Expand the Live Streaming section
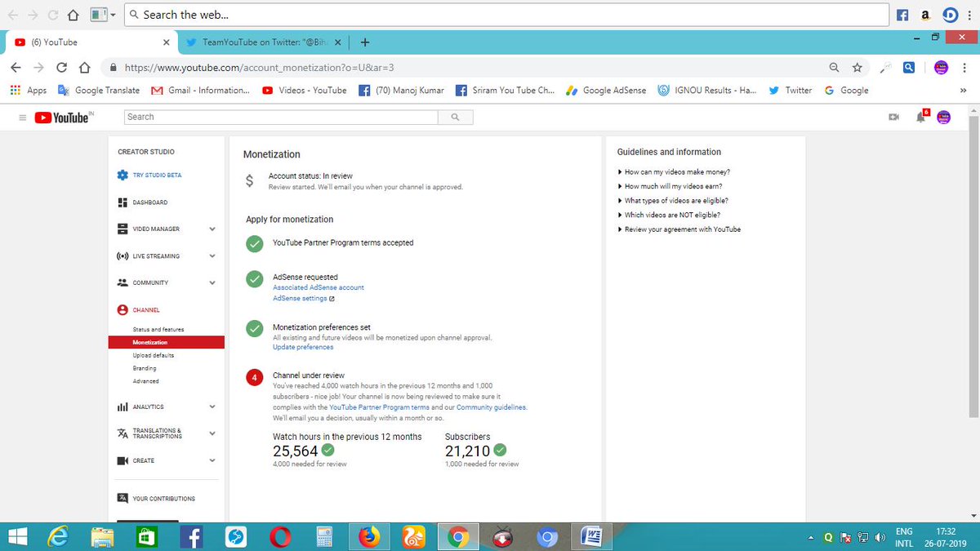This screenshot has height=551, width=980. 212,256
